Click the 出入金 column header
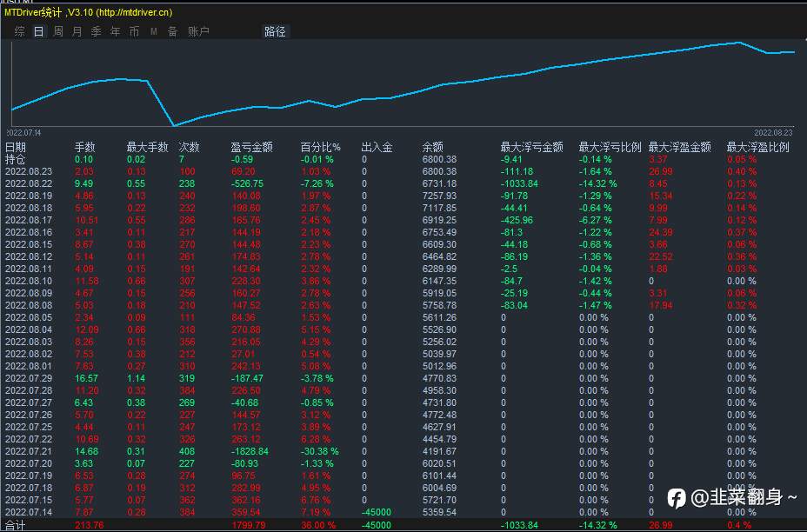807x532 pixels. click(377, 147)
